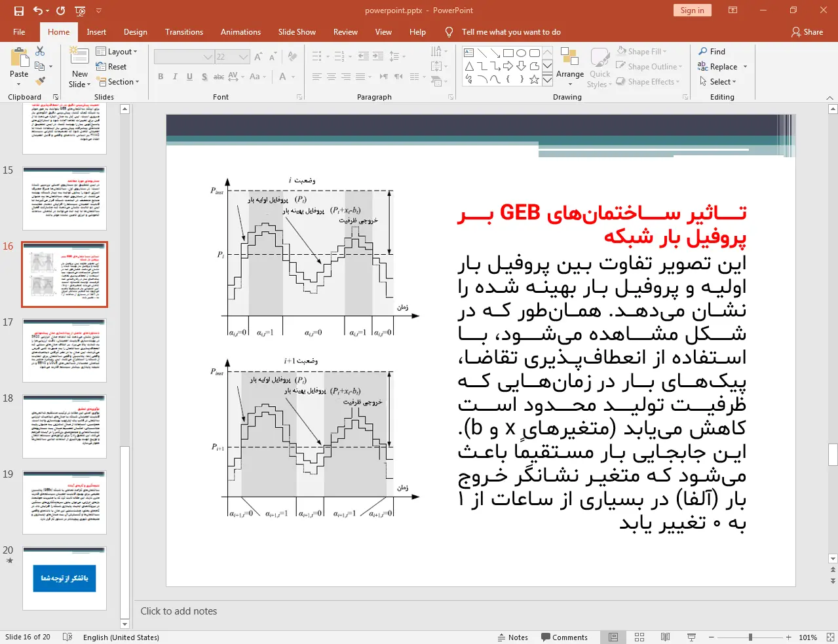Image resolution: width=838 pixels, height=644 pixels.
Task: Click the Save icon in the title bar
Action: click(x=18, y=10)
